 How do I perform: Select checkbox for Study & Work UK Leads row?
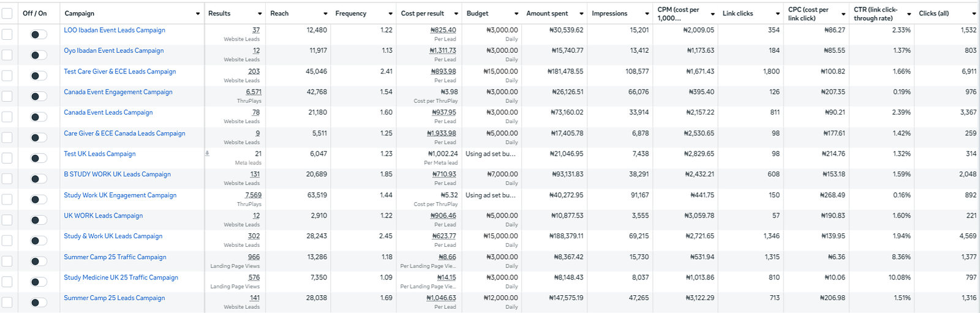pos(7,240)
